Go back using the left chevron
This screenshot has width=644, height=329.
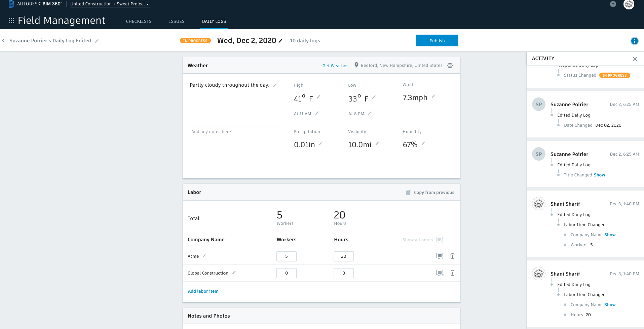pyautogui.click(x=4, y=41)
